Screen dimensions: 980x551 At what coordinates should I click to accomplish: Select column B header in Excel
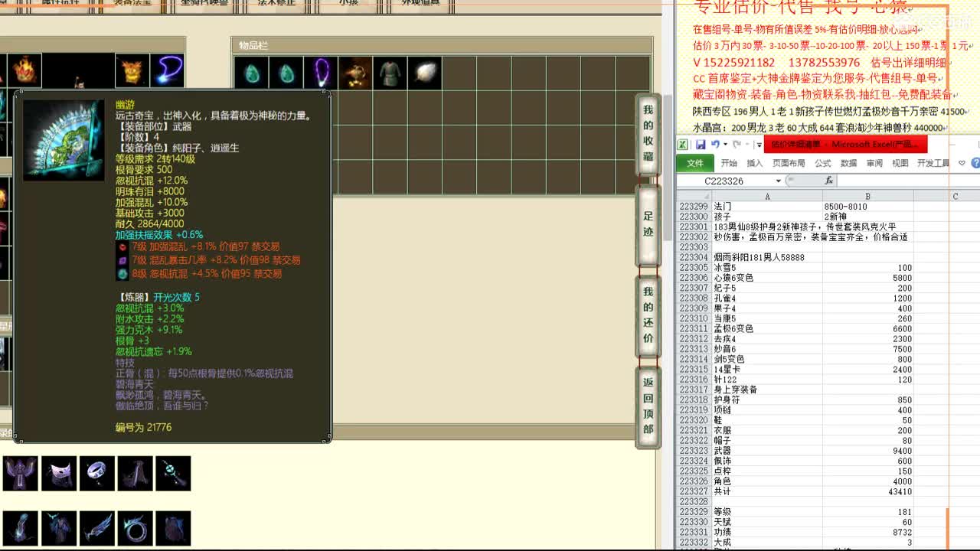pyautogui.click(x=867, y=197)
